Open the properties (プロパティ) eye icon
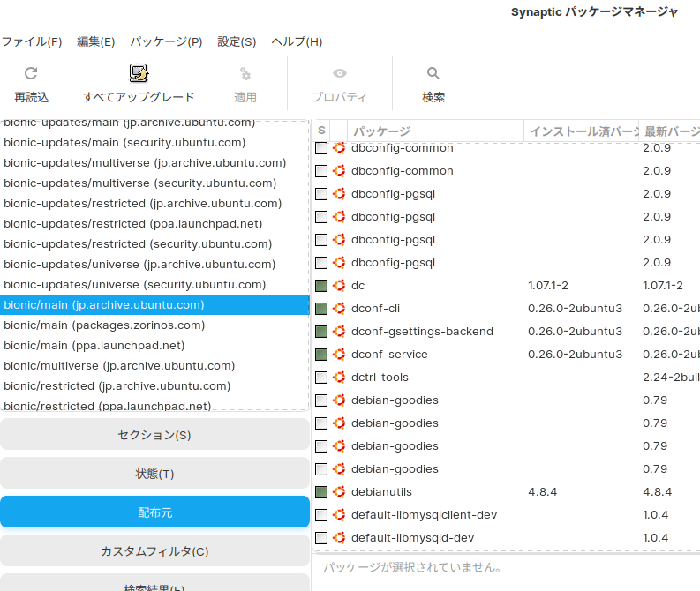 (339, 73)
